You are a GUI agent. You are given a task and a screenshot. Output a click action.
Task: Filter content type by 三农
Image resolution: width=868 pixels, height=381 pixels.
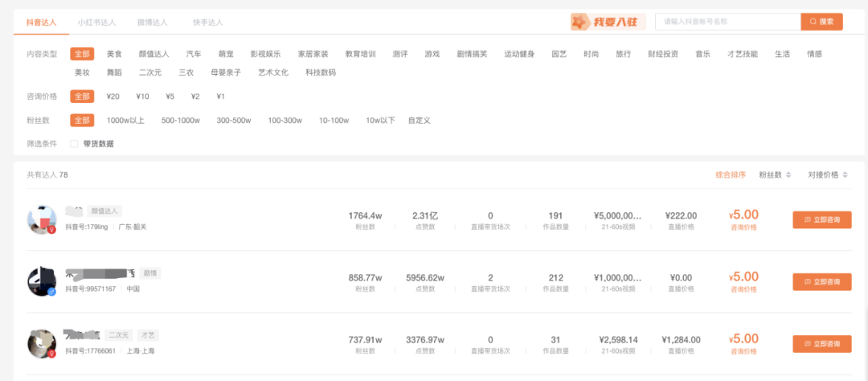tap(186, 72)
